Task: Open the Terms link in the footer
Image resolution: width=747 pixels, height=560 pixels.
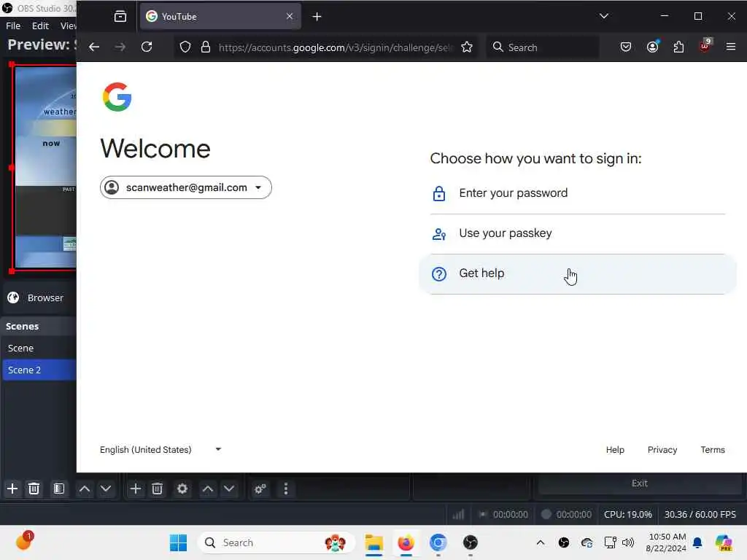Action: (713, 449)
